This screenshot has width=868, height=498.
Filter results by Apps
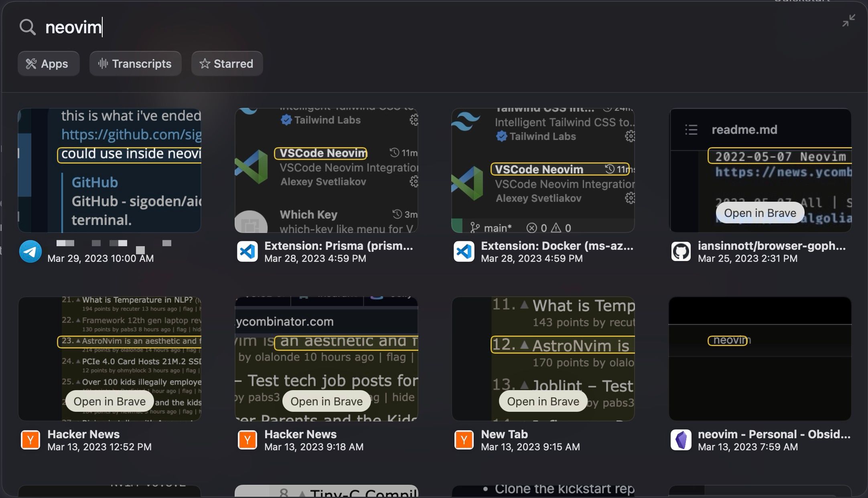point(49,63)
